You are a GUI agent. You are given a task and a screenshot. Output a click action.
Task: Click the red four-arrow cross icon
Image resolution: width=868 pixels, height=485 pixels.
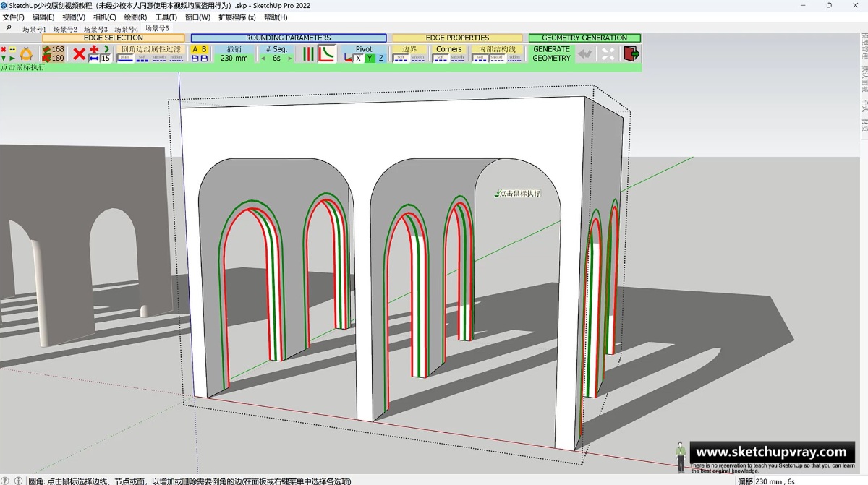click(x=94, y=49)
